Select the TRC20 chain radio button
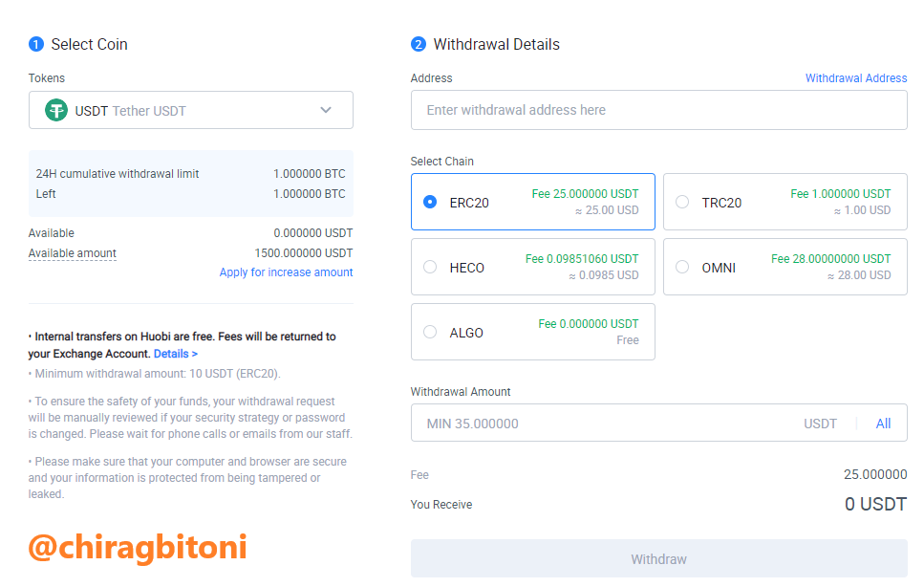This screenshot has width=924, height=587. click(682, 202)
